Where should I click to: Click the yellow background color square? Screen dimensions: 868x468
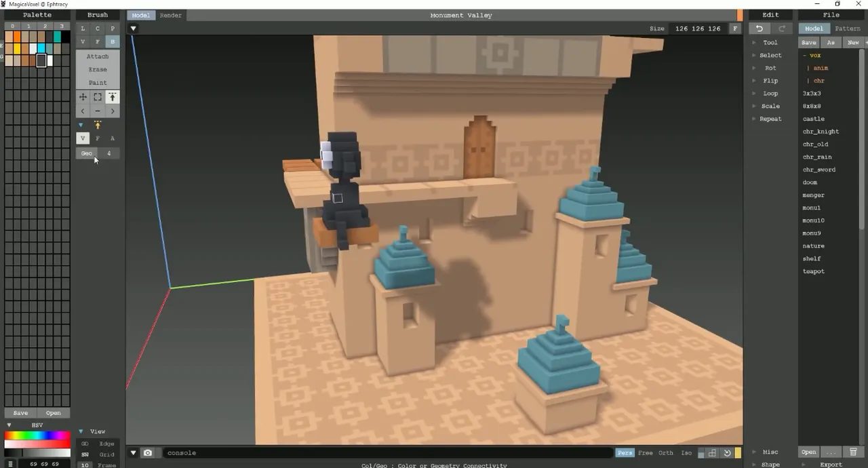click(738, 453)
